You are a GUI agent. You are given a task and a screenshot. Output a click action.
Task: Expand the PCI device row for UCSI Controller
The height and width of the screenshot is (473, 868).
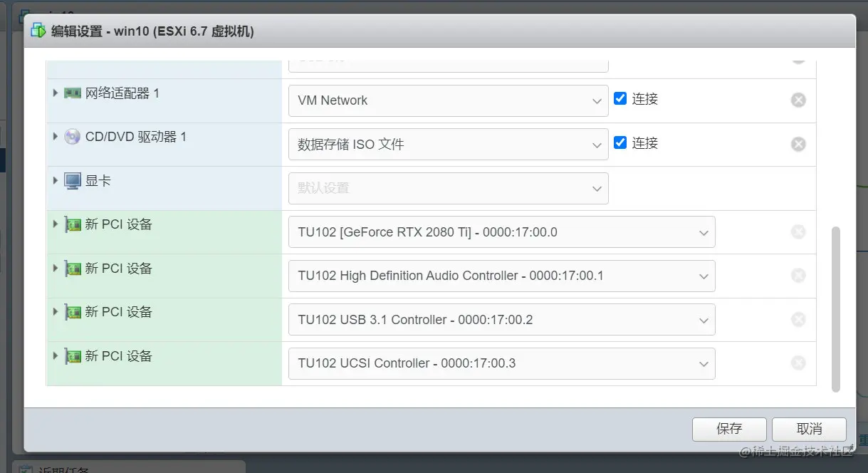pos(56,356)
